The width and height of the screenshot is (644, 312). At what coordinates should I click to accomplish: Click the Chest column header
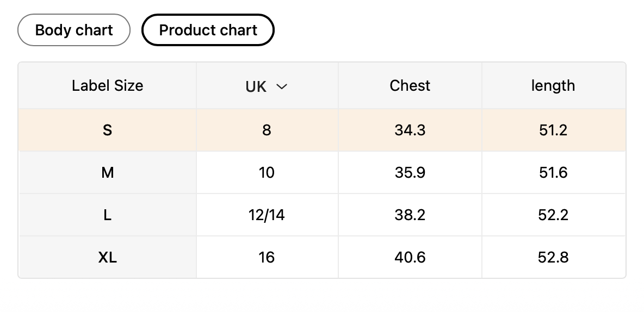click(410, 86)
